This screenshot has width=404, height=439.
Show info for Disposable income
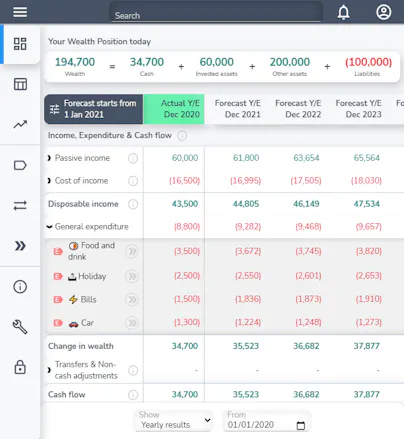pyautogui.click(x=133, y=204)
